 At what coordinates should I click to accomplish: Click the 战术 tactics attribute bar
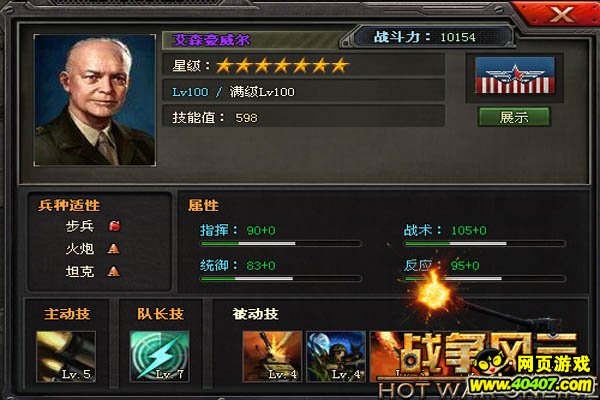click(x=485, y=243)
